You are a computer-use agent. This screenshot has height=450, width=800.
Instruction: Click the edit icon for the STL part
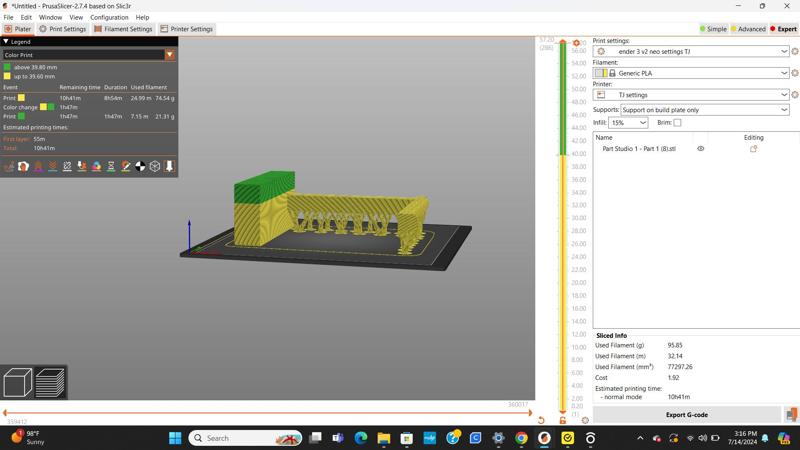coord(753,149)
